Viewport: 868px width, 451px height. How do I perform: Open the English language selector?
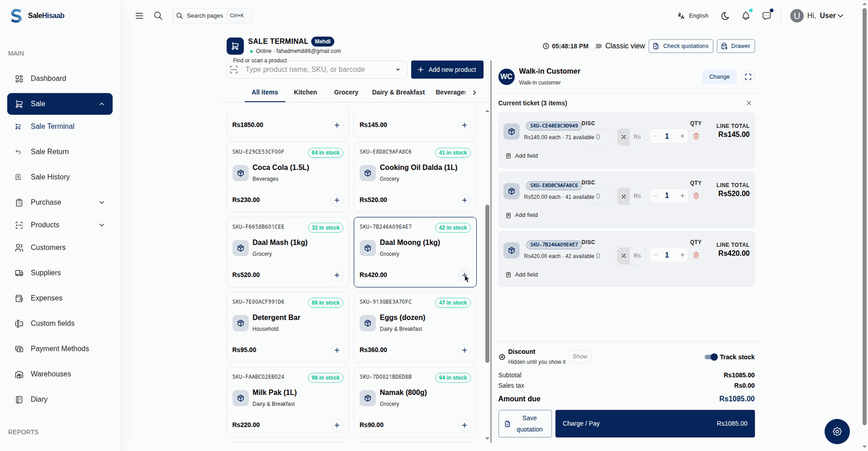pyautogui.click(x=693, y=16)
